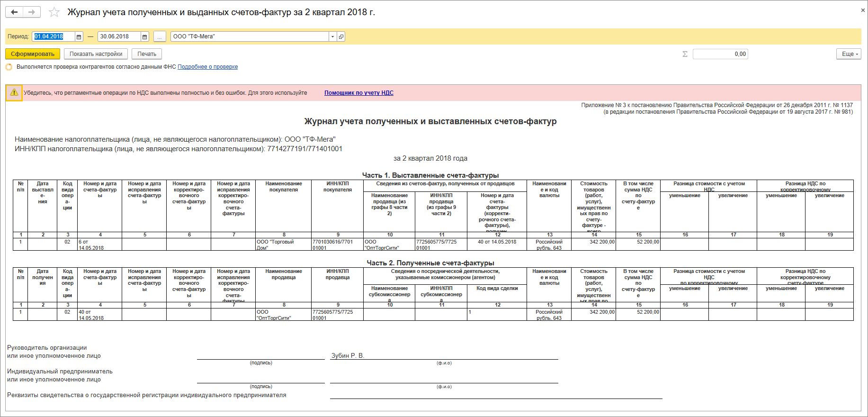868x417 pixels.
Task: Click the end date field 30.06.2018
Action: (119, 36)
